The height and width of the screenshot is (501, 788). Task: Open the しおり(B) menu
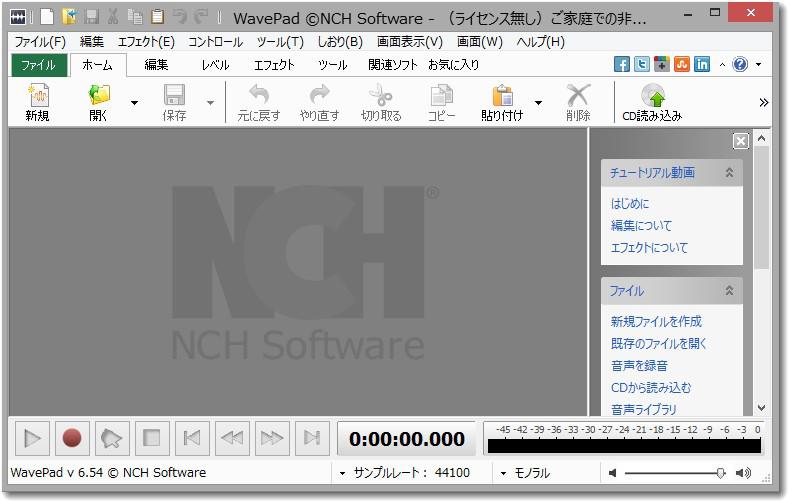(x=340, y=42)
